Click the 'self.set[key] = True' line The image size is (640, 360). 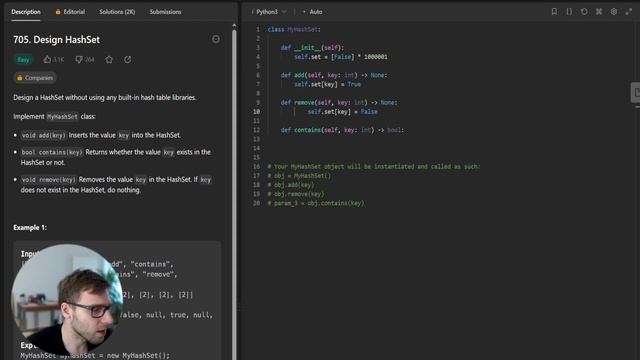click(x=327, y=84)
